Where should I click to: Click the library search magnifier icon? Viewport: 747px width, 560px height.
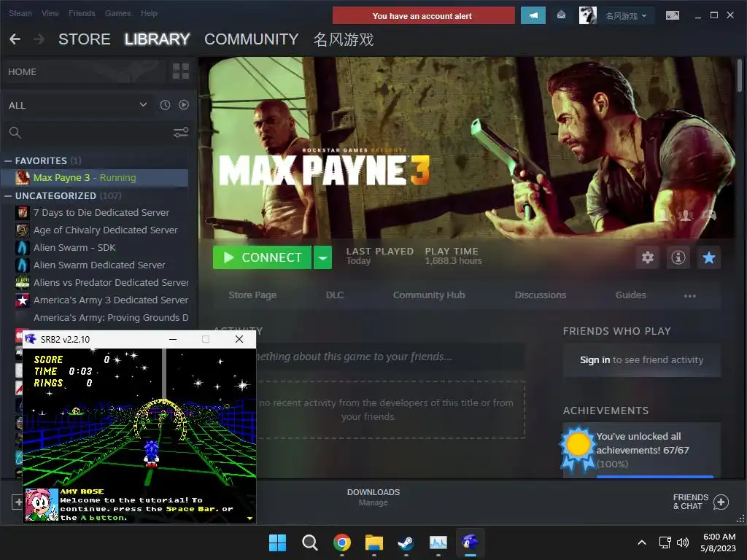click(x=15, y=133)
